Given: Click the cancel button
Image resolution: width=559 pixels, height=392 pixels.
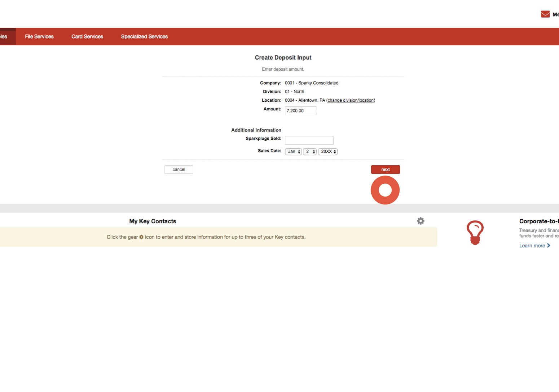Looking at the screenshot, I should click(x=179, y=169).
